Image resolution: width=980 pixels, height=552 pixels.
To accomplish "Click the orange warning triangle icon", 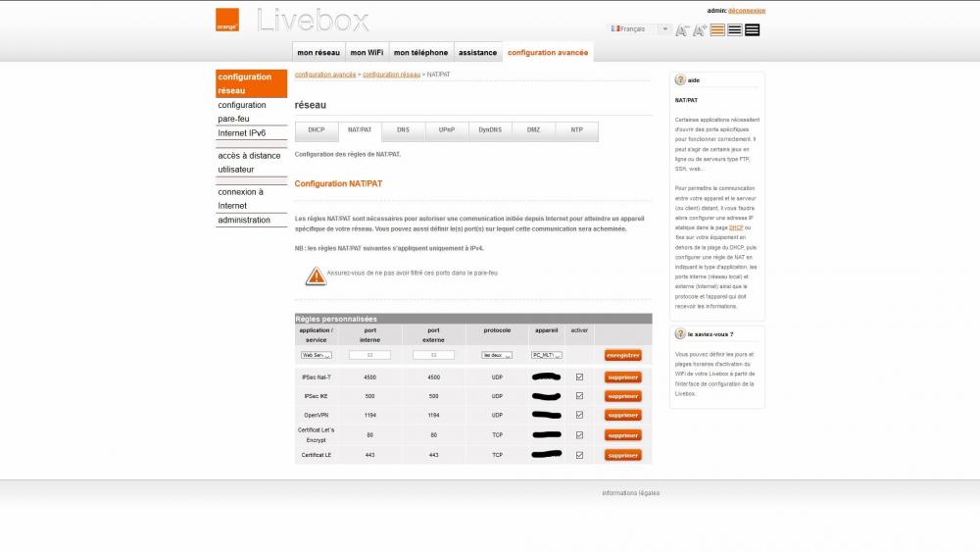I will [x=316, y=276].
